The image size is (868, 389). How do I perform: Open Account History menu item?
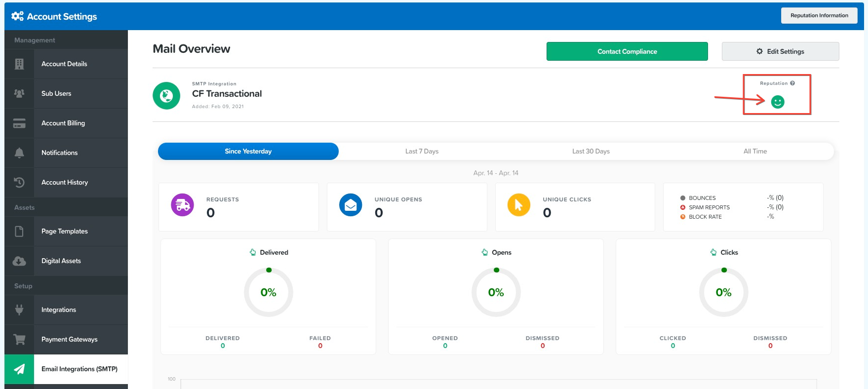(x=66, y=182)
